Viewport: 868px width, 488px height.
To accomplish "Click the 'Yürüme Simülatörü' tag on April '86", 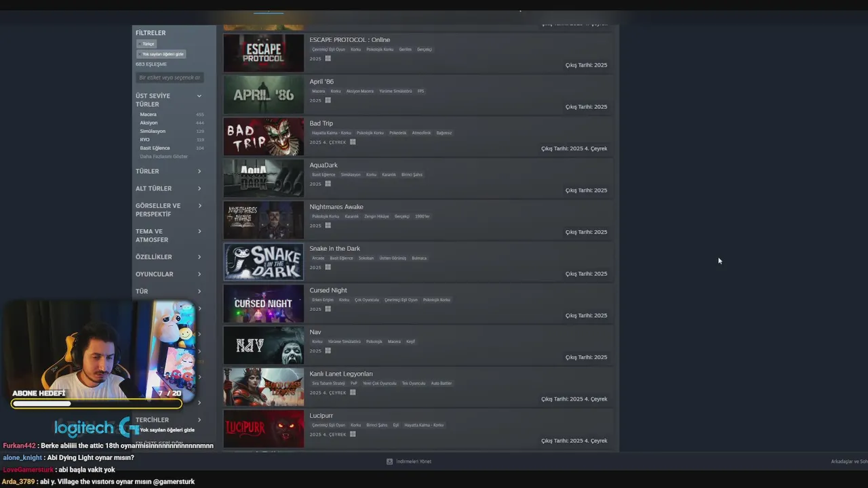I will tap(395, 91).
